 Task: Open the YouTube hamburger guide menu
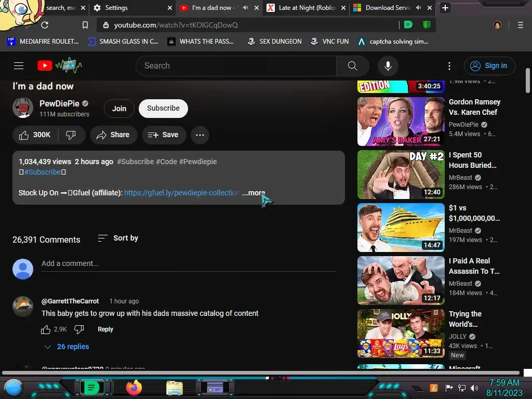pyautogui.click(x=19, y=65)
